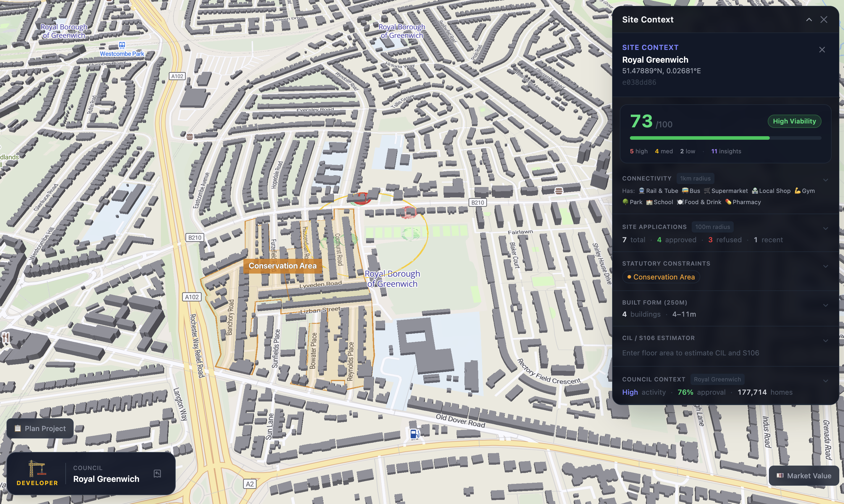Click the burger food icon near Eversley Road
844x504 pixels.
point(190,137)
